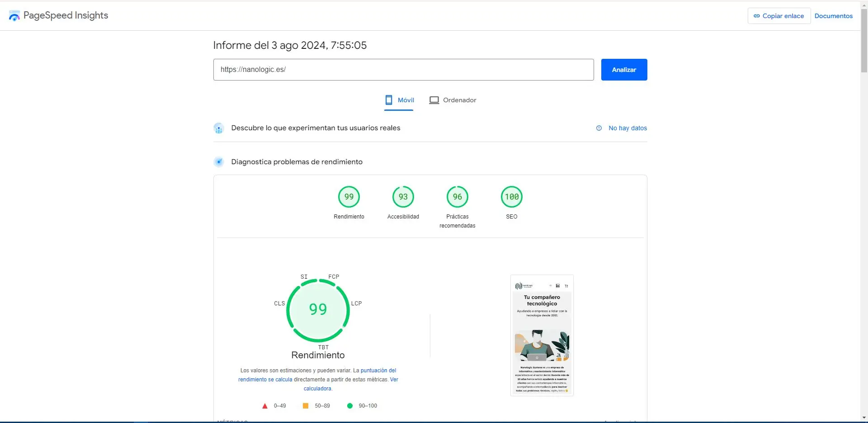Screen dimensions: 868x423
Task: Click the large 99 performance gauge
Action: coord(318,310)
